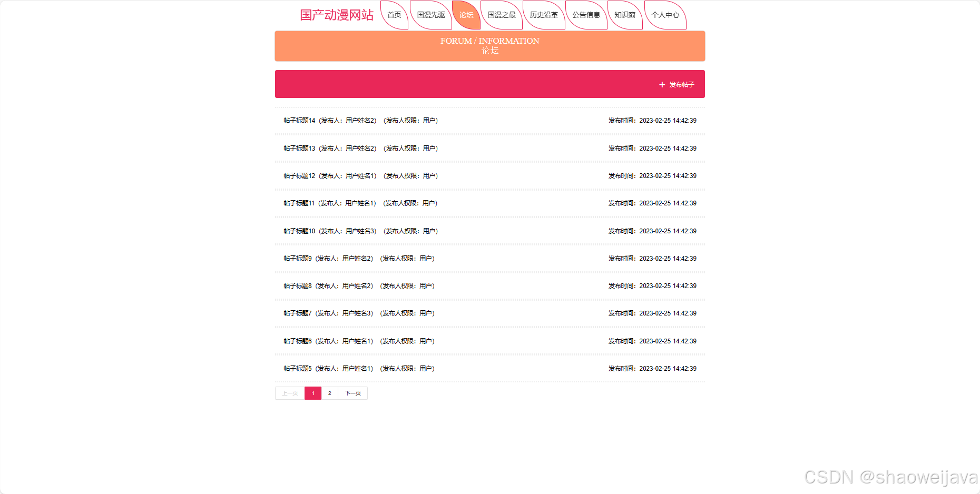Click the 下一页 next page button
980x494 pixels.
352,393
